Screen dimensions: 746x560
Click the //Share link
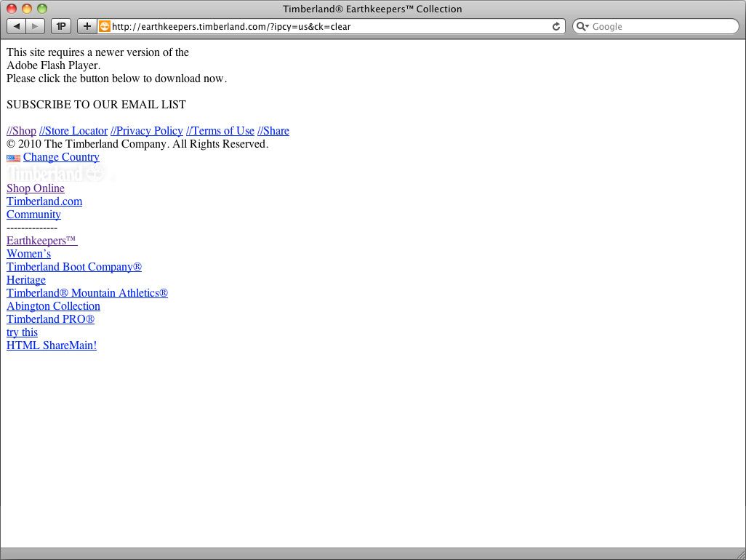click(x=273, y=131)
